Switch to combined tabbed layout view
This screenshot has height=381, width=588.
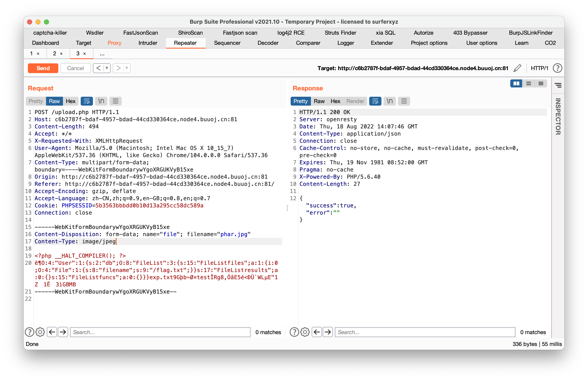pos(540,83)
